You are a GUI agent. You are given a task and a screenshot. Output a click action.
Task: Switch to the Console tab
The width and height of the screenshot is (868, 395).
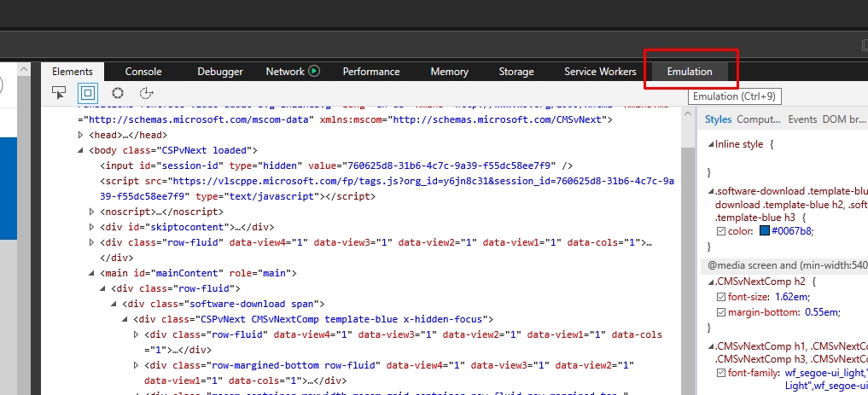(143, 72)
